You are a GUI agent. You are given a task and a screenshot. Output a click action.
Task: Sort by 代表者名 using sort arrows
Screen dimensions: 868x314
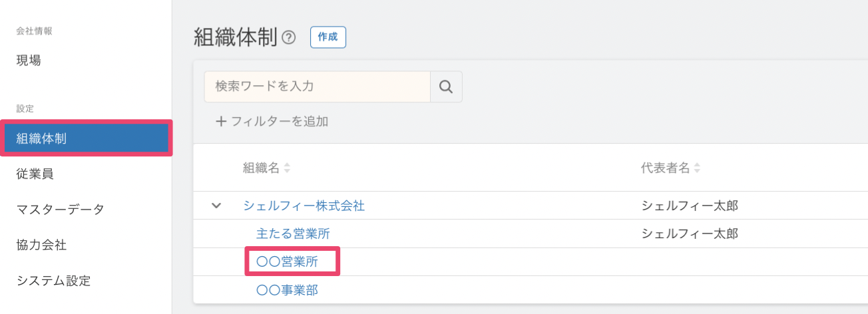point(697,169)
